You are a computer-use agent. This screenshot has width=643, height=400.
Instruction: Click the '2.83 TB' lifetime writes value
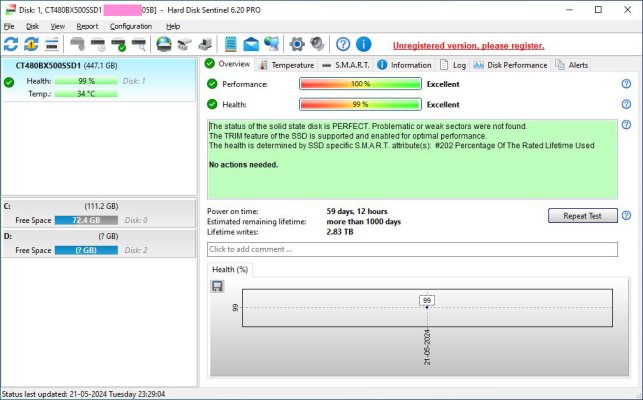[340, 232]
